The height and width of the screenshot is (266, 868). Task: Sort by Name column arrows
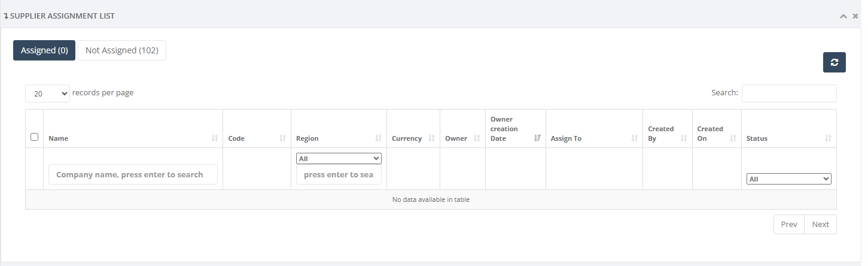tap(215, 138)
